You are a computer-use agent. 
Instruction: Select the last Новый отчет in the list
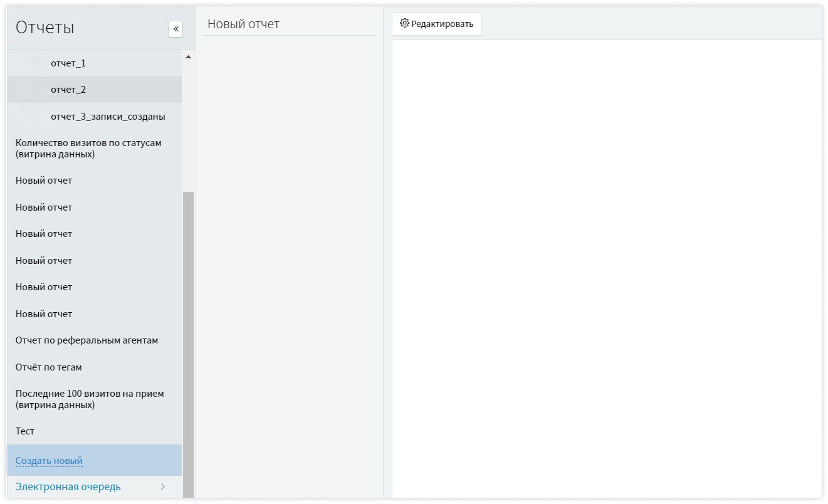[x=44, y=314]
